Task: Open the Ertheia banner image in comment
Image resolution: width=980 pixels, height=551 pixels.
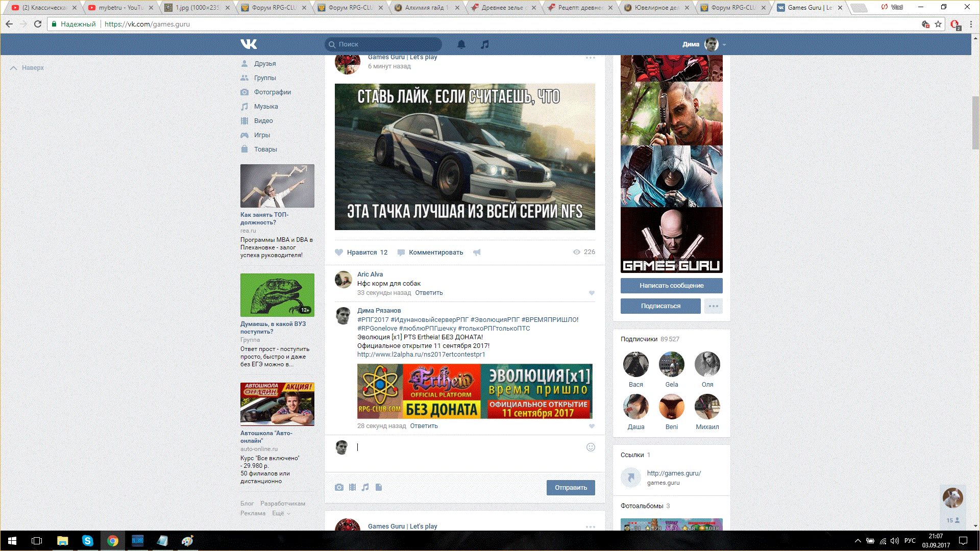Action: [475, 391]
